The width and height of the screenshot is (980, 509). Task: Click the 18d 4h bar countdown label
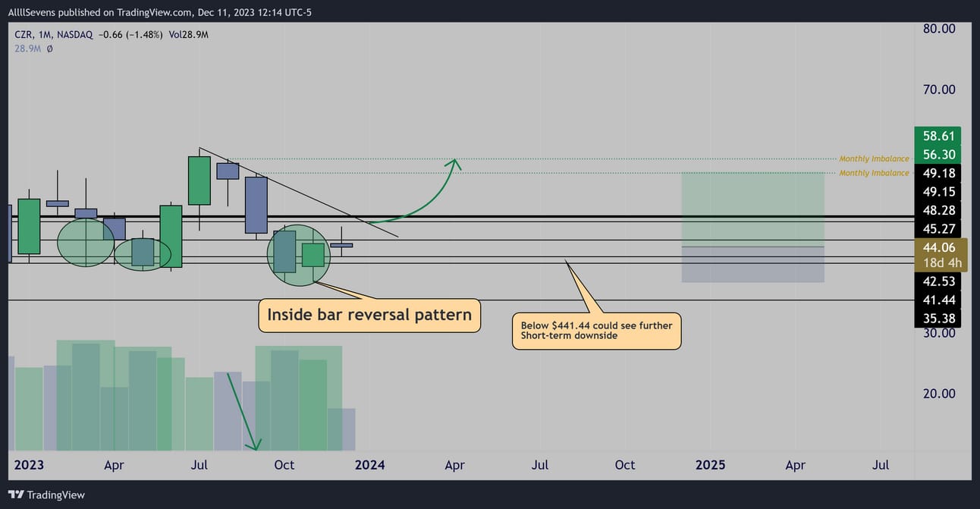click(x=941, y=262)
